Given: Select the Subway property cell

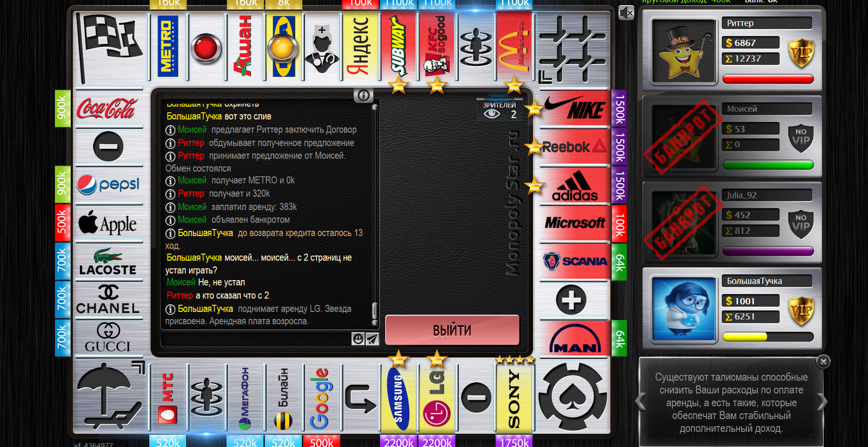Looking at the screenshot, I should [x=399, y=46].
